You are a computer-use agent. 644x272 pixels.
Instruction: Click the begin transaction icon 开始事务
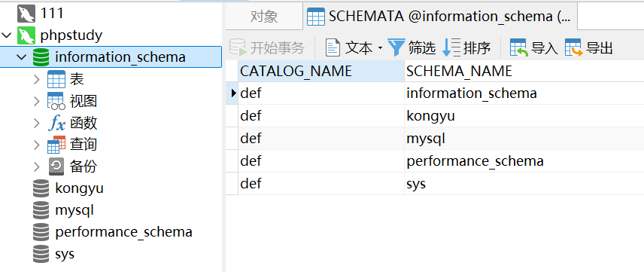[x=238, y=47]
